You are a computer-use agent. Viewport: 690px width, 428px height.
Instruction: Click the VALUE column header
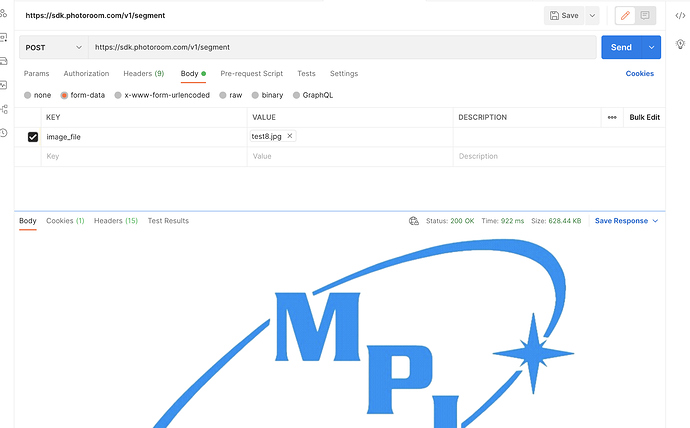coord(264,117)
